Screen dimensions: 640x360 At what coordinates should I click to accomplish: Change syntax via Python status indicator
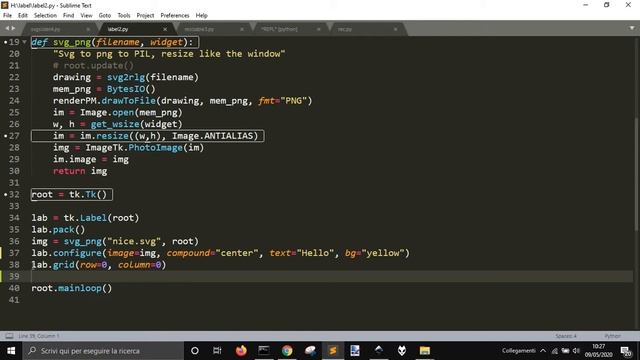click(x=612, y=336)
